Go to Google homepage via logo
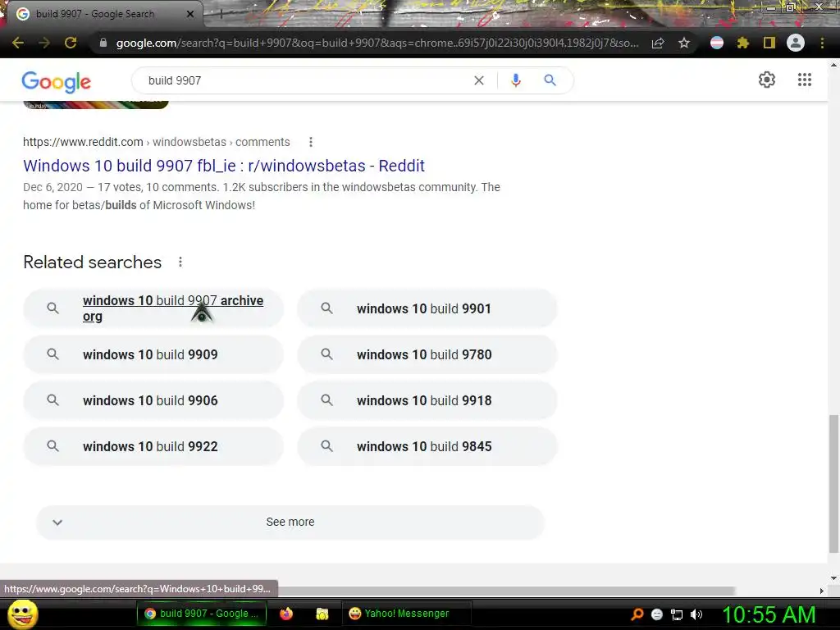 pos(57,81)
